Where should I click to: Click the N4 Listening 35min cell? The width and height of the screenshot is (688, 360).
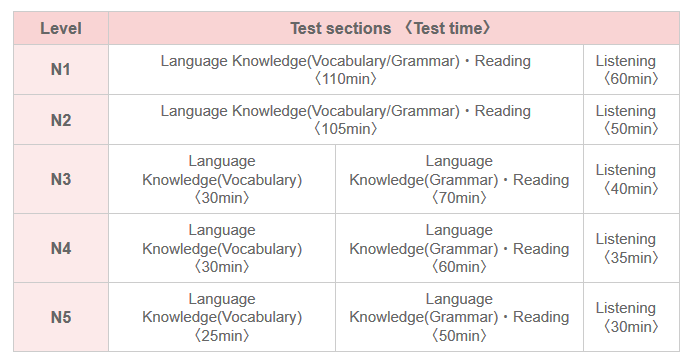[631, 248]
